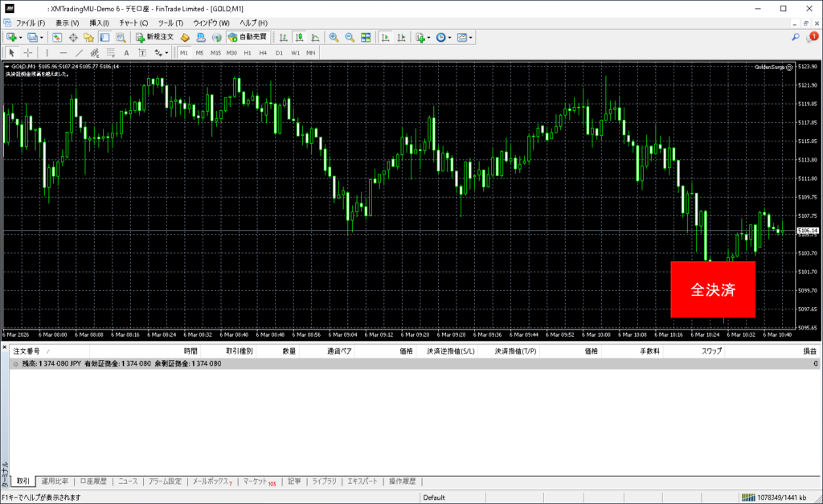This screenshot has height=504, width=823.
Task: Select the trendline drawing tool
Action: [x=79, y=52]
